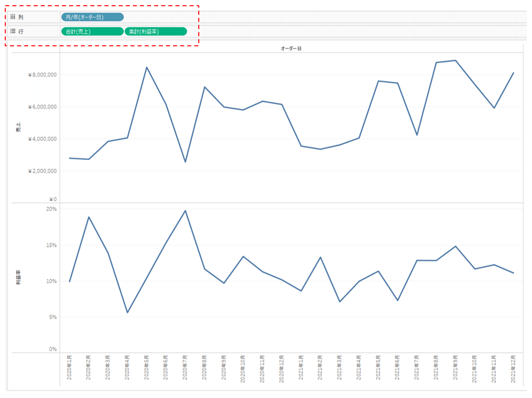Click the 2020年10月 date label
This screenshot has width=532, height=398.
243,369
